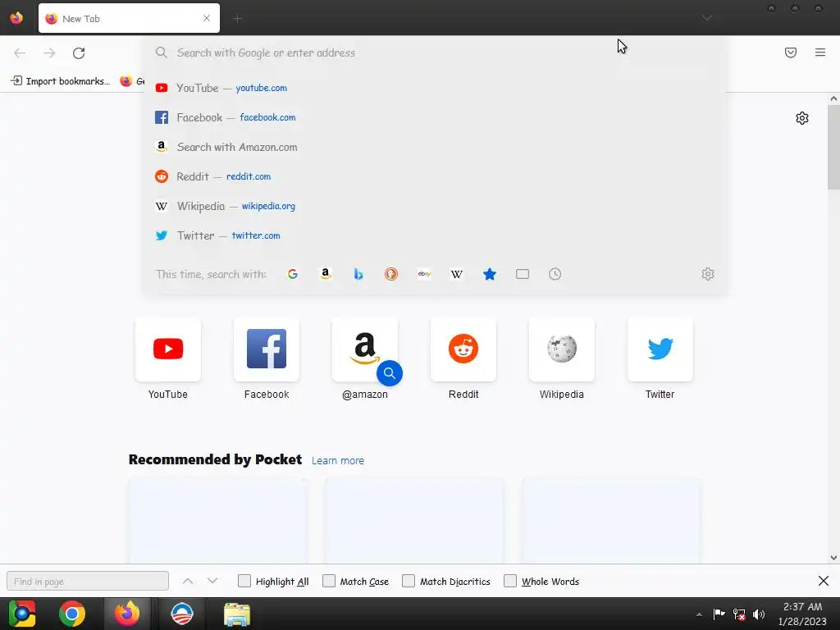Open the new tab personalize gear

(x=802, y=118)
